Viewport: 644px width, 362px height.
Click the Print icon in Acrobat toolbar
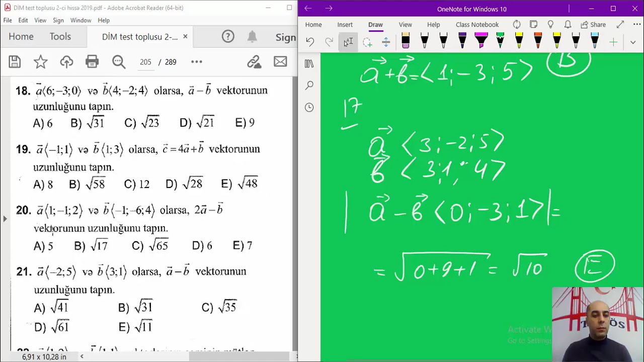point(92,62)
